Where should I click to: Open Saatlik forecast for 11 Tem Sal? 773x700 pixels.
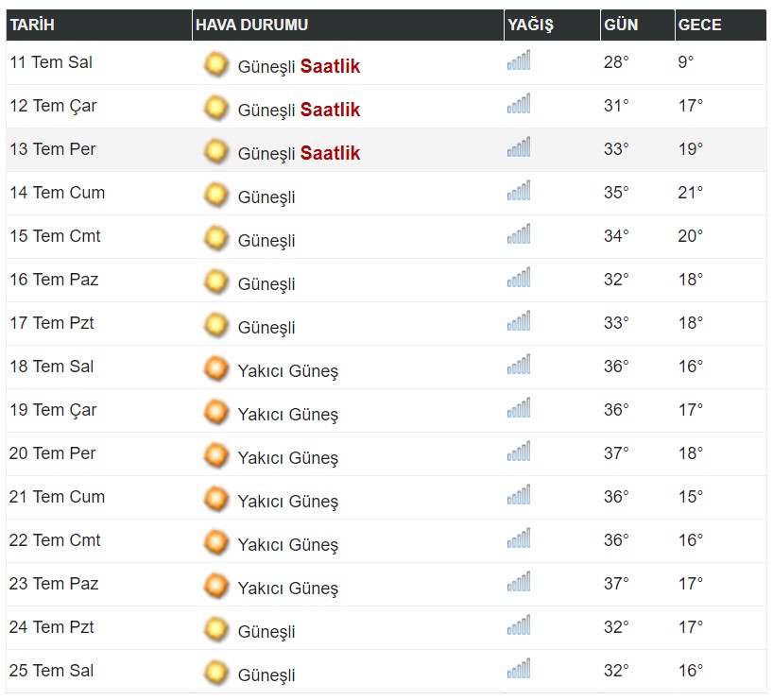pyautogui.click(x=330, y=66)
